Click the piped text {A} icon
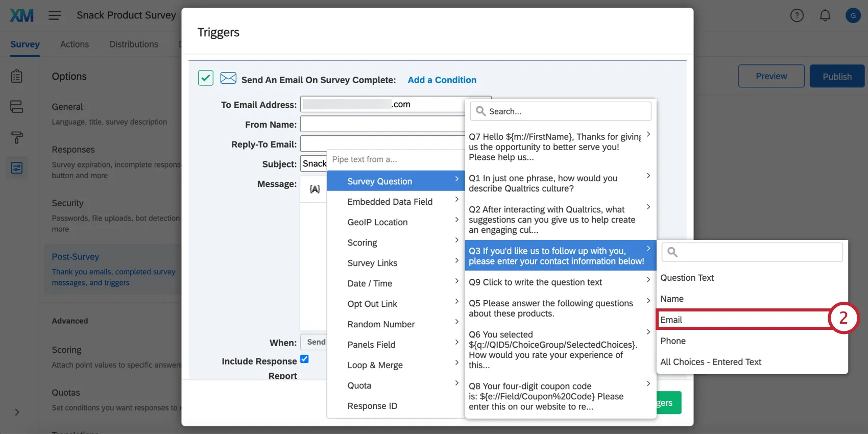The width and height of the screenshot is (868, 434). point(315,189)
